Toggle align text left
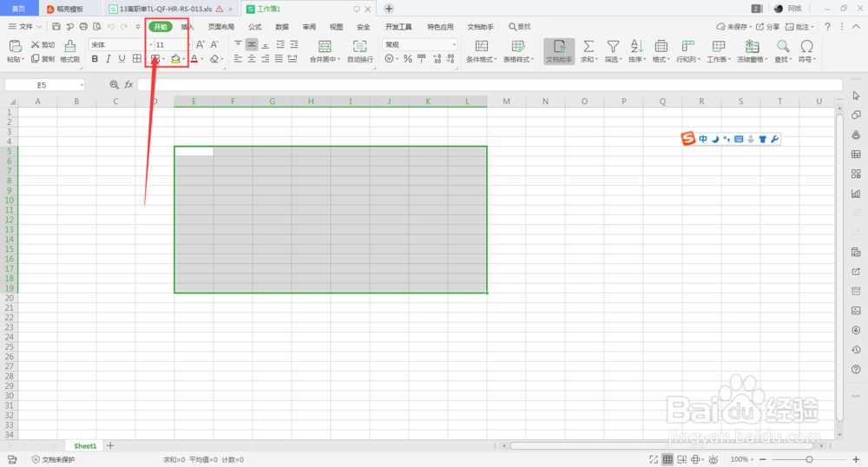868x467 pixels. (x=238, y=59)
